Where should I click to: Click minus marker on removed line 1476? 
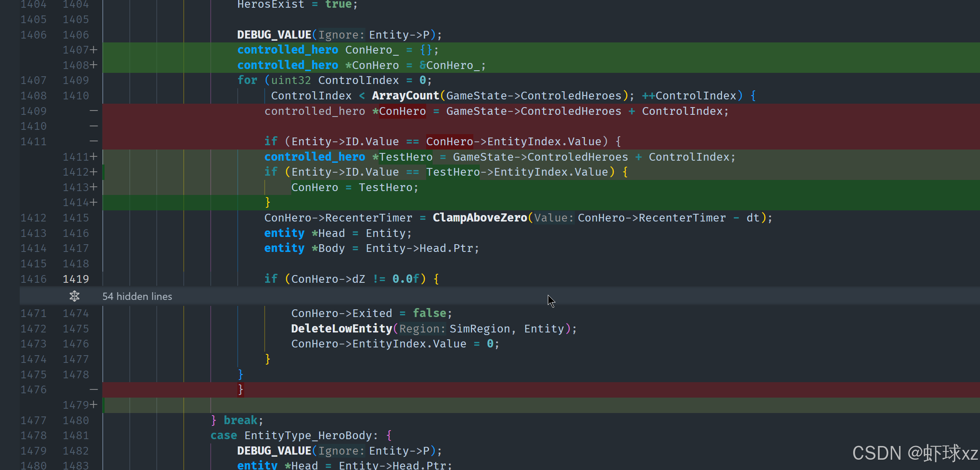[93, 389]
